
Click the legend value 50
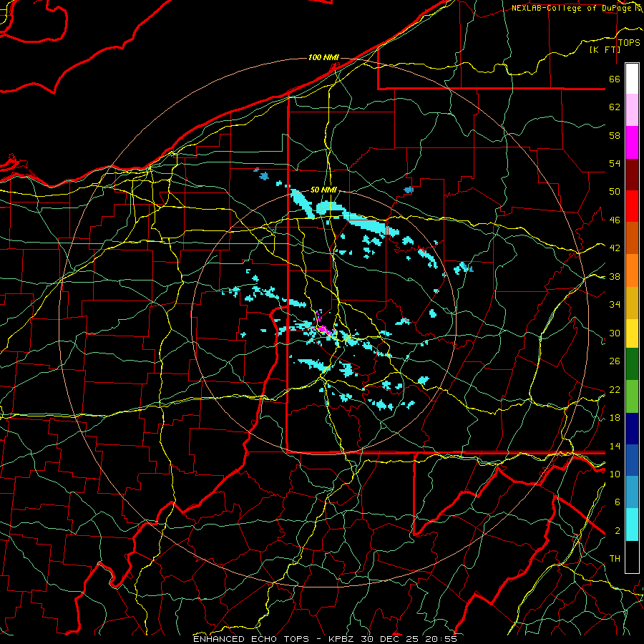coord(615,192)
